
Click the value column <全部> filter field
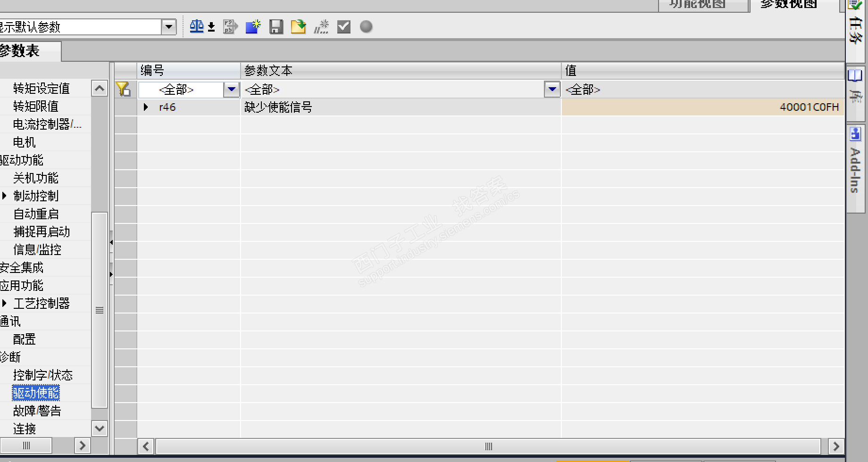[x=703, y=89]
